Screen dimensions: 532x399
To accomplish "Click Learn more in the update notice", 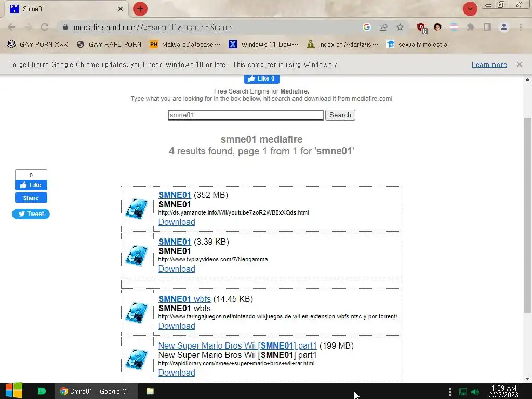I will pyautogui.click(x=489, y=64).
